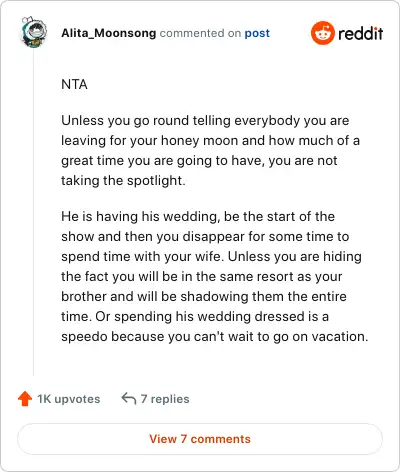Click the paragraph starting "He is having his wedding"
Screen dimensions: 400x472
pos(215,276)
